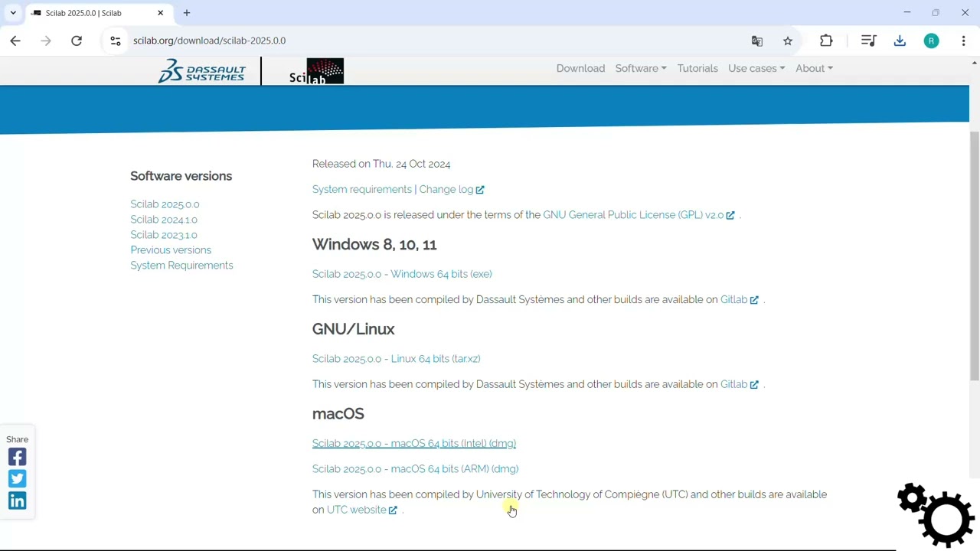Click the page vertical scrollbar

click(x=975, y=256)
